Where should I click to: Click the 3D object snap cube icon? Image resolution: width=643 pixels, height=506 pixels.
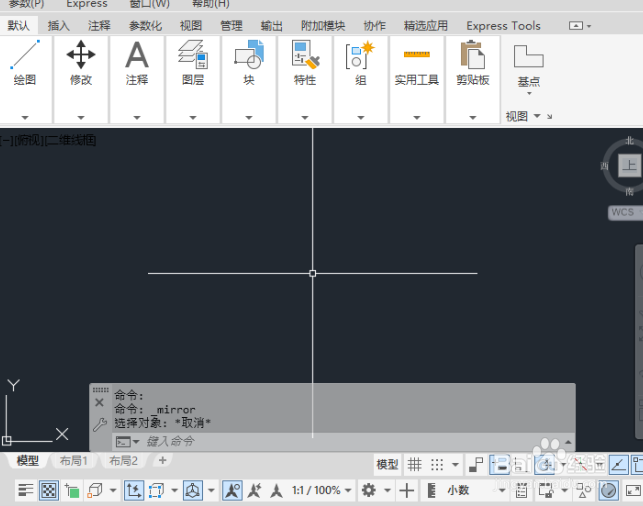[x=95, y=490]
